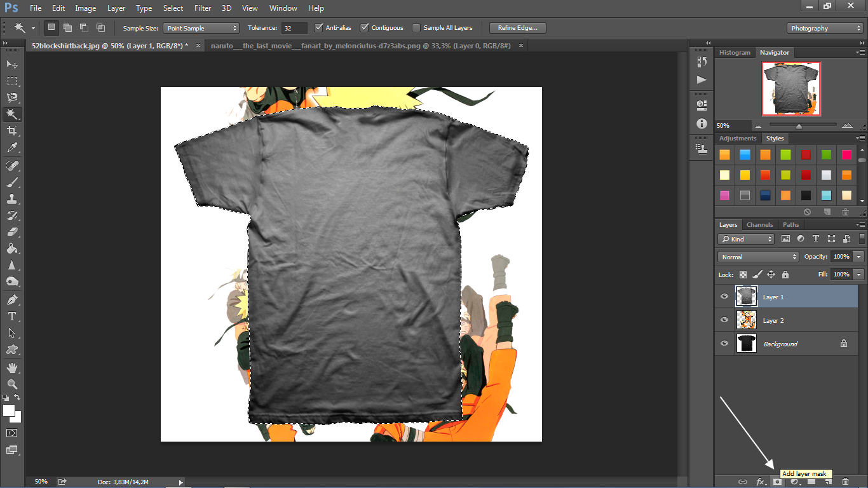Swap foreground and background colors
Viewport: 868px width, 488px height.
point(17,398)
